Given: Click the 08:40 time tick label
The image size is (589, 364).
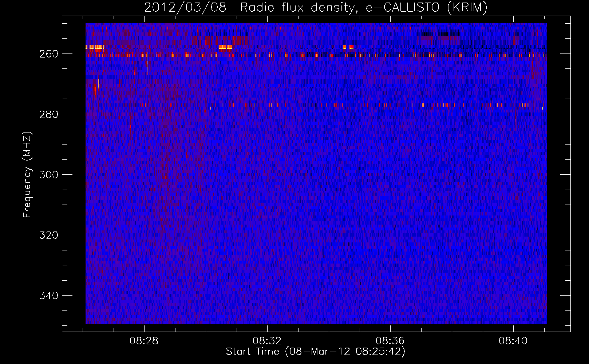Looking at the screenshot, I should [x=513, y=341].
